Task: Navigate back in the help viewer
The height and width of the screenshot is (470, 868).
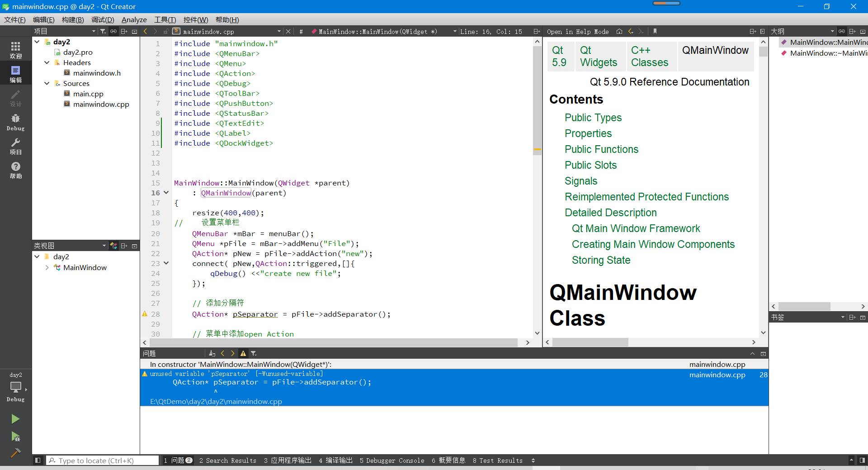Action: (x=631, y=31)
